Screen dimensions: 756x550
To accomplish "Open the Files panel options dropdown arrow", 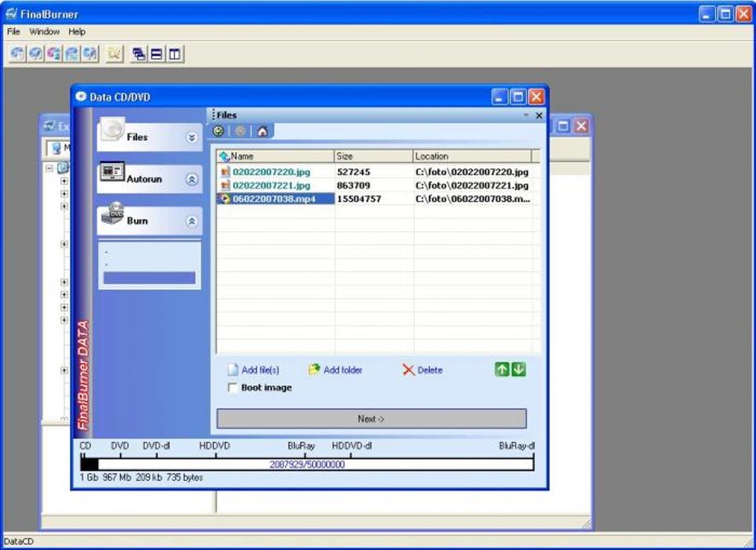I will tap(526, 115).
